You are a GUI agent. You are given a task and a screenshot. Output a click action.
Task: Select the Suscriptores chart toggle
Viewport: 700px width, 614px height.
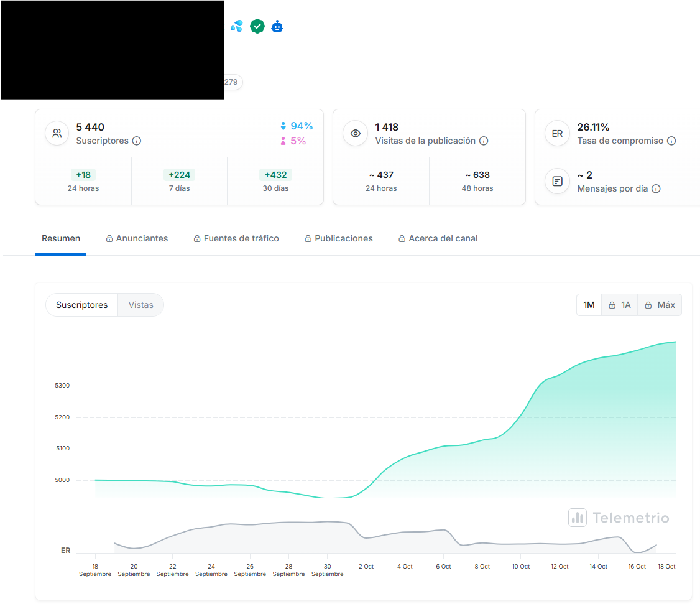point(81,305)
